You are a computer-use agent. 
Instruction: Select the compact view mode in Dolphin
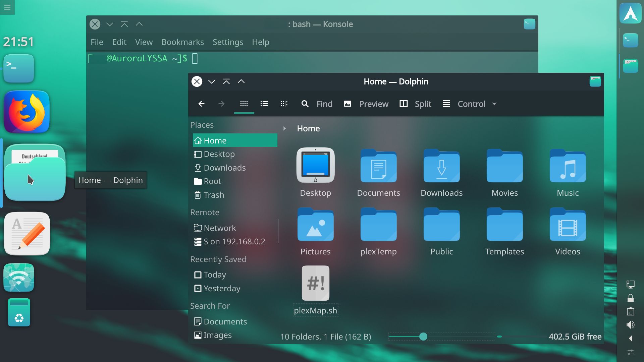click(x=284, y=104)
